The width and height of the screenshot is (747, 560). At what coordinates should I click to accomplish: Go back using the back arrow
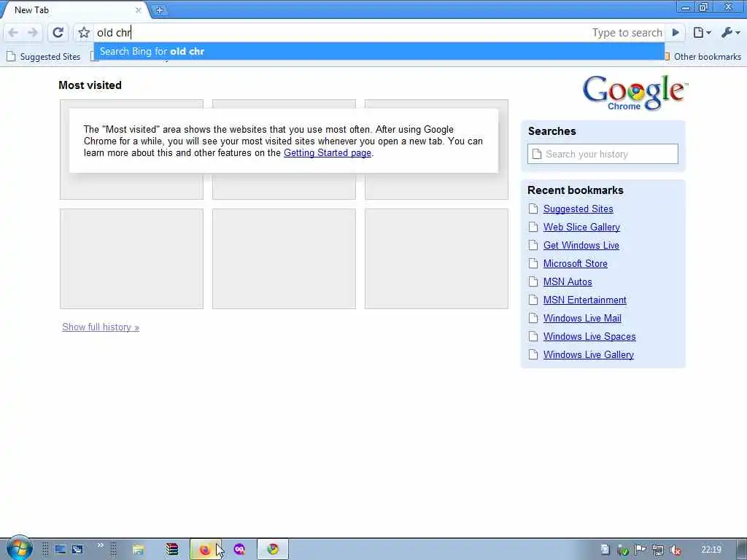pyautogui.click(x=13, y=33)
